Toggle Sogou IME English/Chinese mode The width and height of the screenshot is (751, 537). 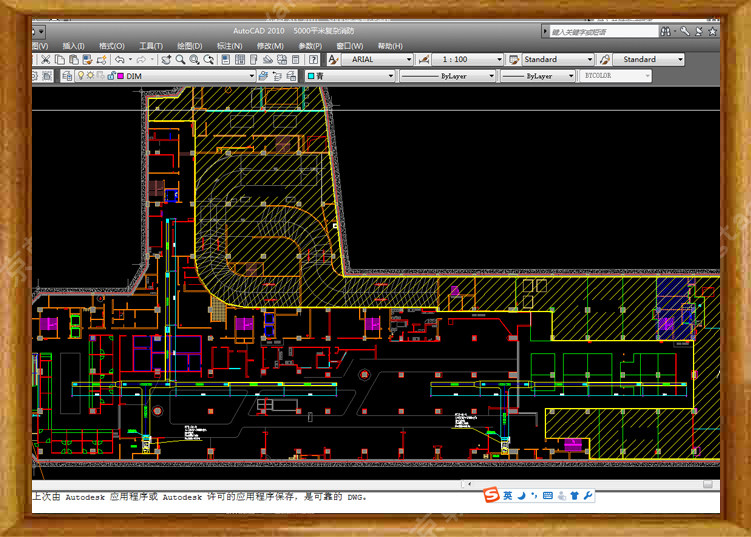(x=508, y=495)
